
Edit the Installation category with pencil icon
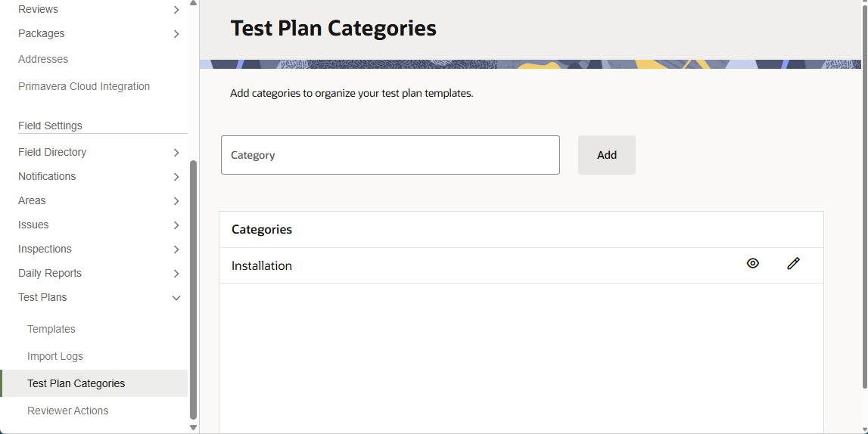pos(793,264)
